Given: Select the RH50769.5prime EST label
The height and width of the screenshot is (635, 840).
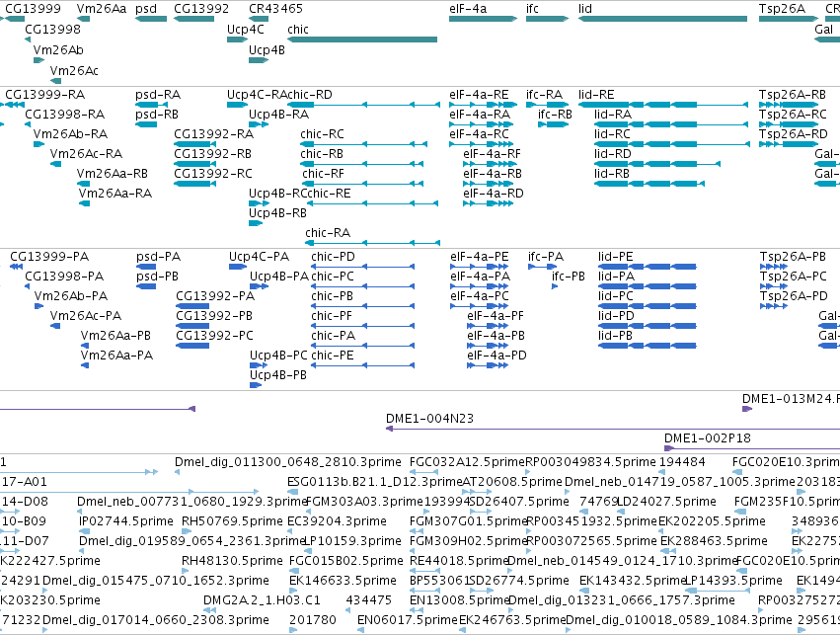Looking at the screenshot, I should 232,521.
